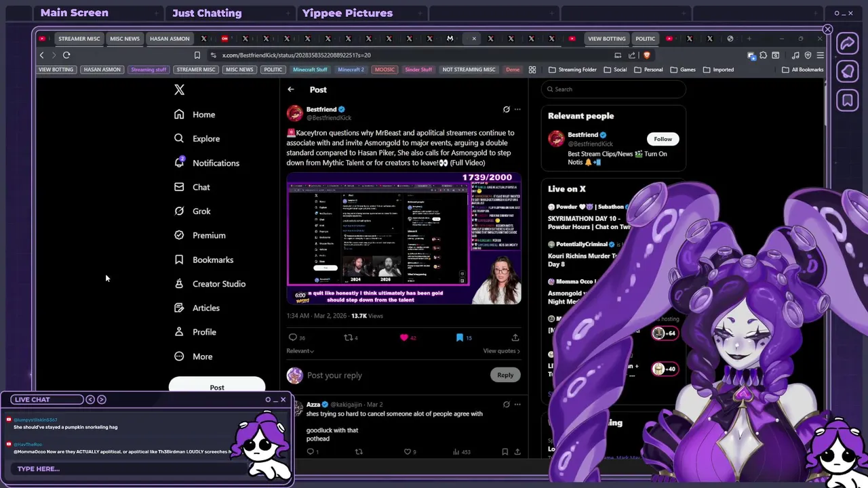Expand the More menu in sidebar
868x488 pixels.
pyautogui.click(x=193, y=357)
